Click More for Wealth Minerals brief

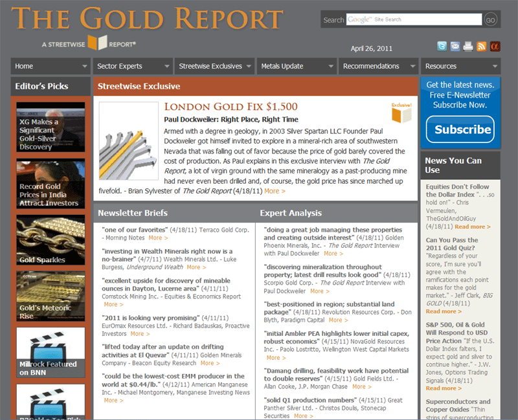pyautogui.click(x=196, y=267)
